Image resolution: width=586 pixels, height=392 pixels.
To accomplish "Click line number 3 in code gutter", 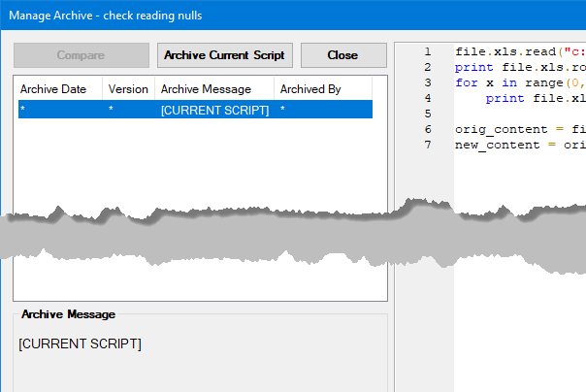I will pos(427,82).
